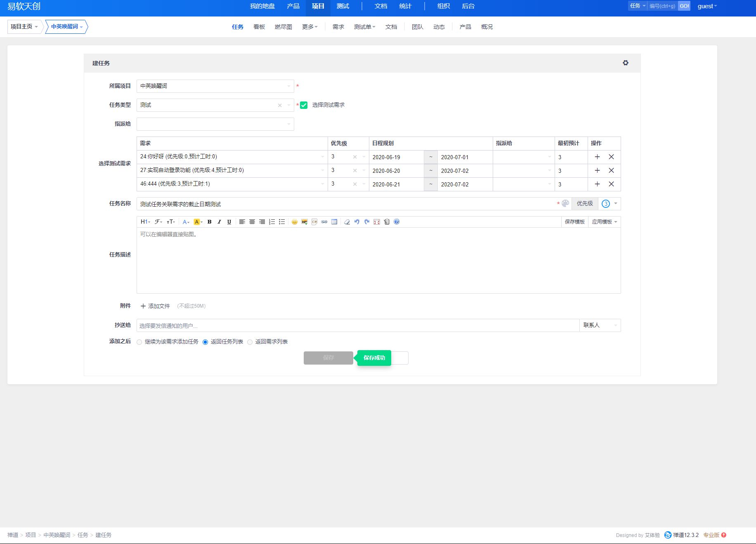Expand the 所属项目 project dropdown
The image size is (756, 544).
[x=215, y=86]
